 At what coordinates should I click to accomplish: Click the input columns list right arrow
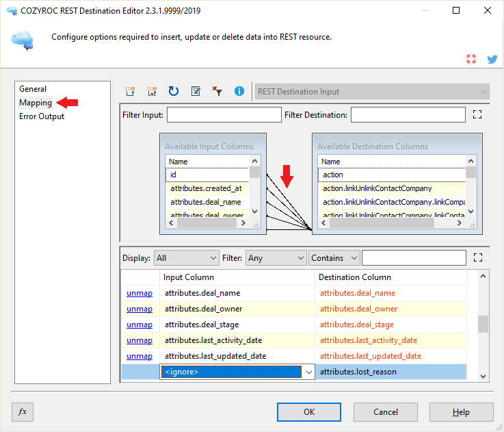pos(243,223)
